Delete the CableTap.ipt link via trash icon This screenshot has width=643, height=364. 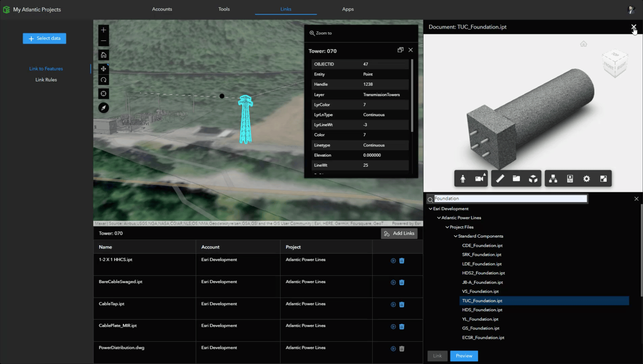[402, 305]
